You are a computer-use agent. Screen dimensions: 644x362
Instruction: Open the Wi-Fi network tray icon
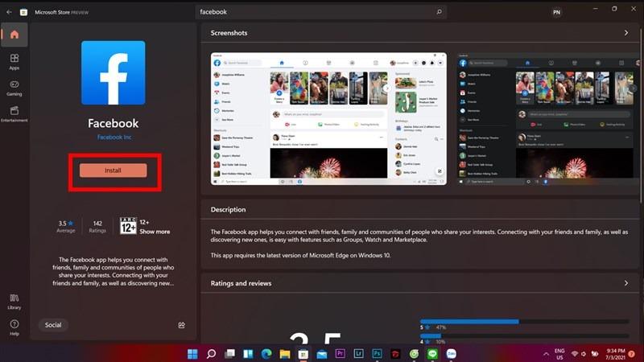[x=575, y=354]
